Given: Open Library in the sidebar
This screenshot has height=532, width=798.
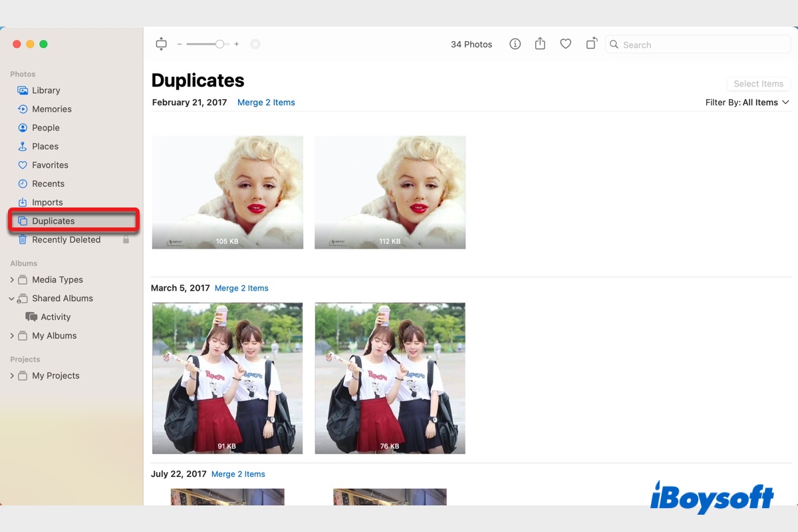Looking at the screenshot, I should pyautogui.click(x=46, y=90).
